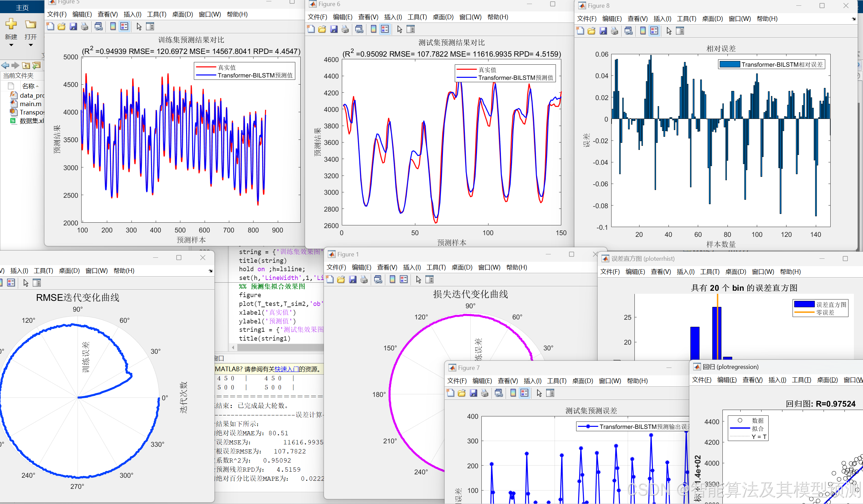Select main.m in current folder list
Image resolution: width=863 pixels, height=504 pixels.
click(x=30, y=104)
